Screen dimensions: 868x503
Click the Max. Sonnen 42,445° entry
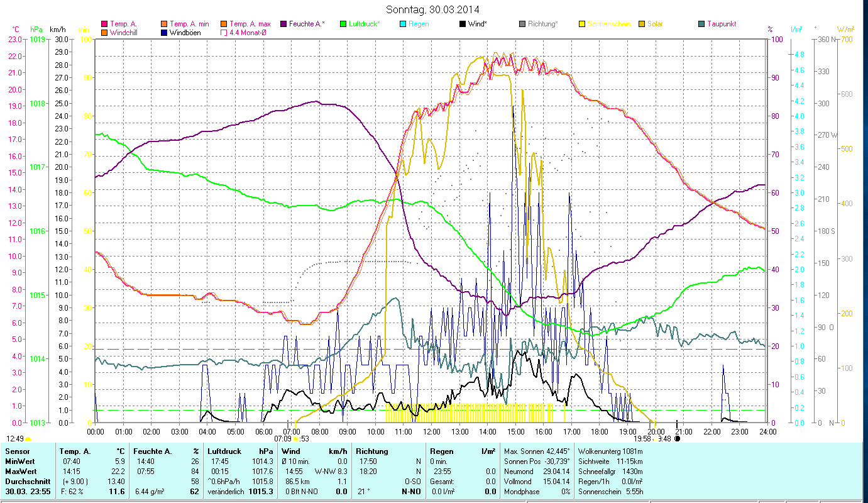537,451
